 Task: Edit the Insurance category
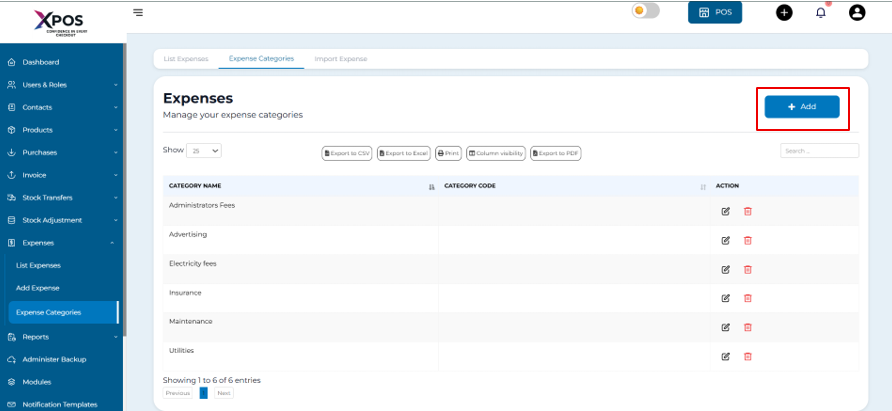pos(726,298)
